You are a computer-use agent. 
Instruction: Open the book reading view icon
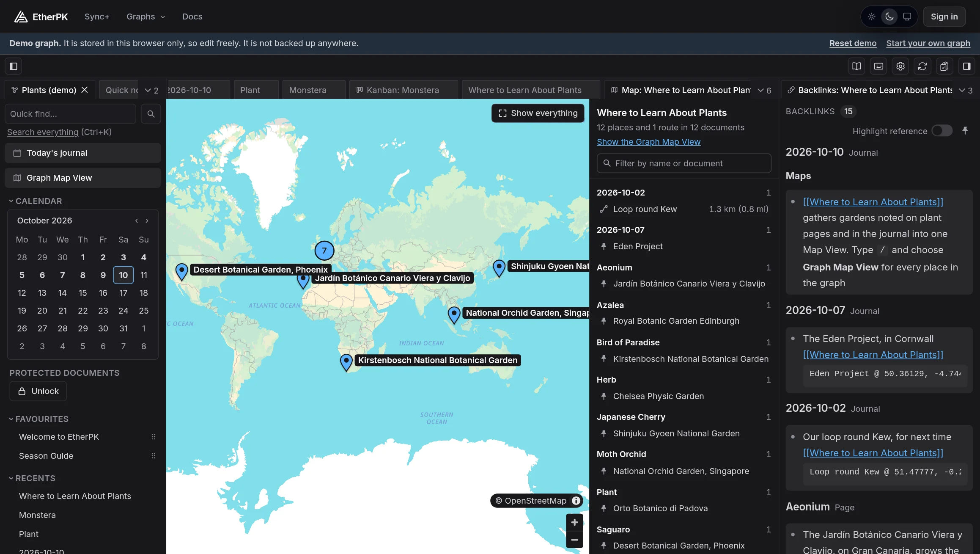[x=856, y=66]
